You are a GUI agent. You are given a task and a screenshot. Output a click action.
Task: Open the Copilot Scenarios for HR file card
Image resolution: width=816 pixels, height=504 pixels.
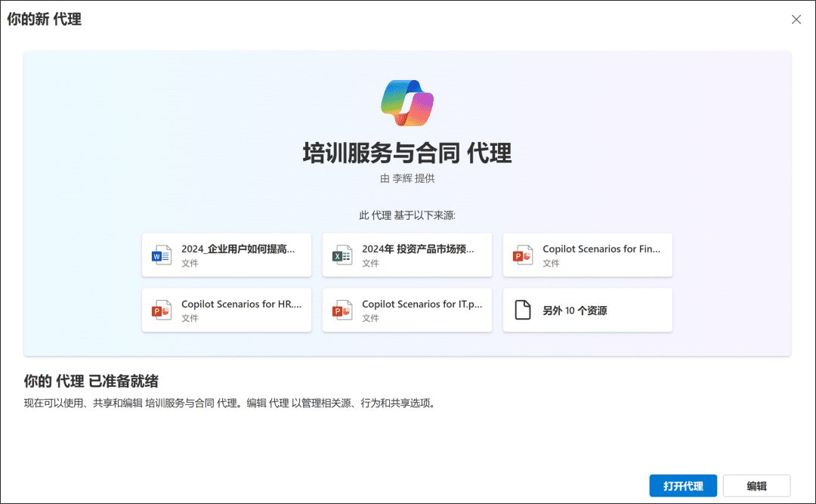(227, 311)
